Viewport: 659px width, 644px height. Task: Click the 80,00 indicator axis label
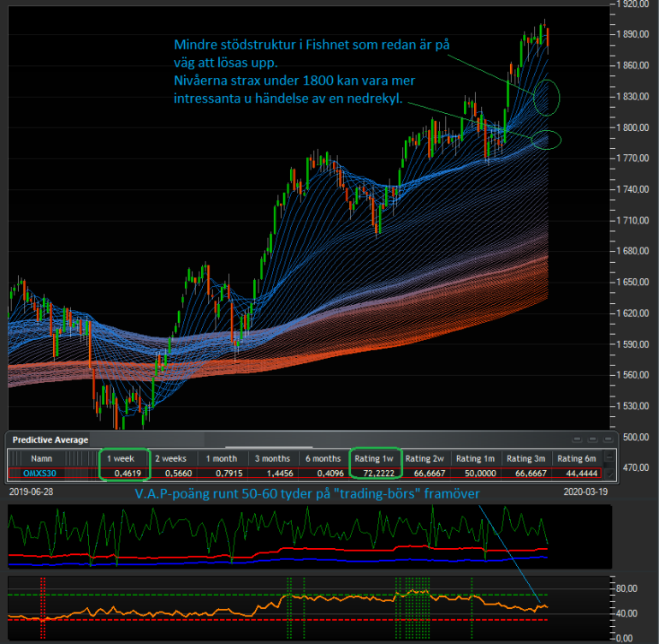point(626,588)
